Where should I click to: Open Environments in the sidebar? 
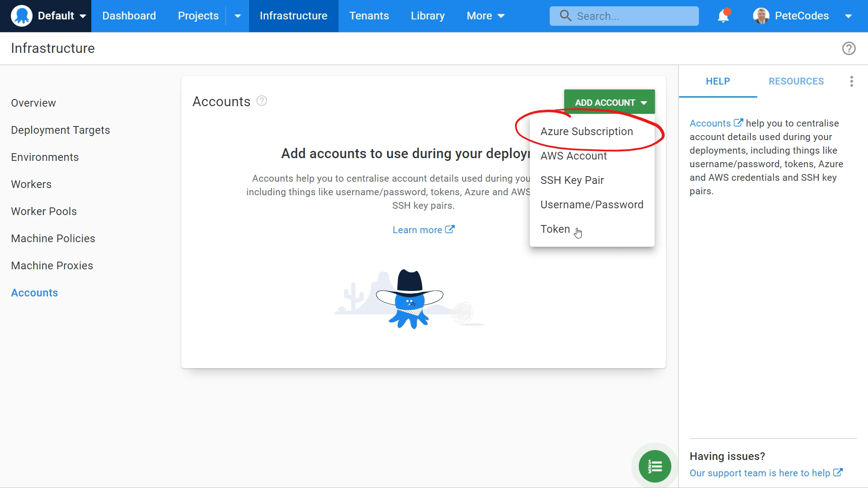(x=45, y=157)
